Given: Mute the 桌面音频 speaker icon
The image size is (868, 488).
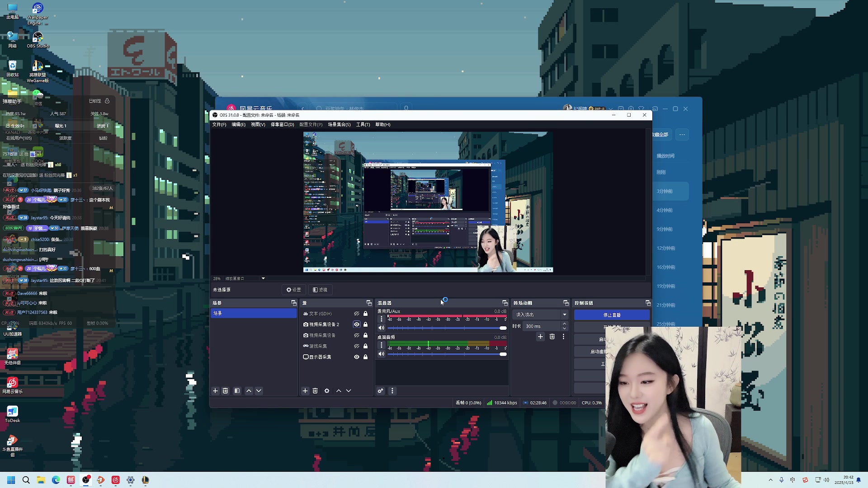Looking at the screenshot, I should 381,354.
